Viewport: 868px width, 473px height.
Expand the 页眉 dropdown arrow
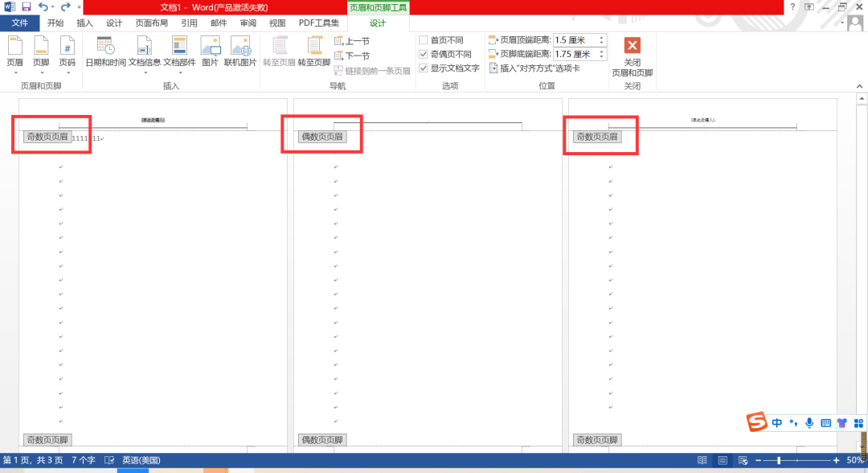point(15,73)
